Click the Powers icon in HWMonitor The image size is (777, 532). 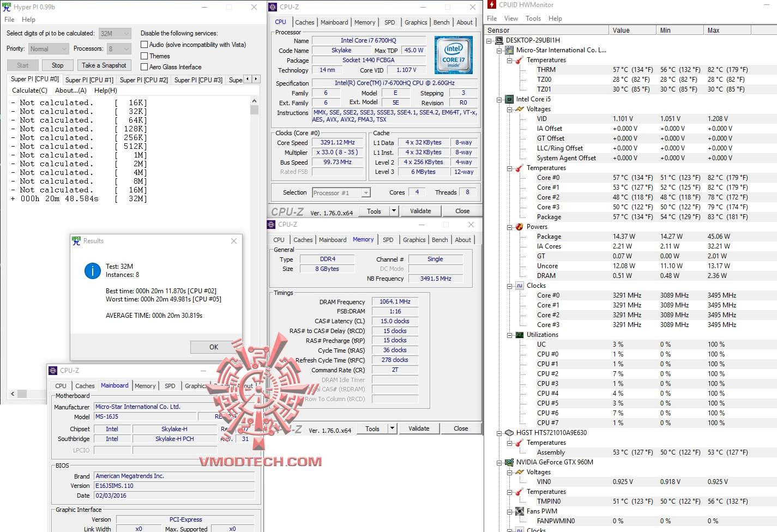tap(519, 226)
